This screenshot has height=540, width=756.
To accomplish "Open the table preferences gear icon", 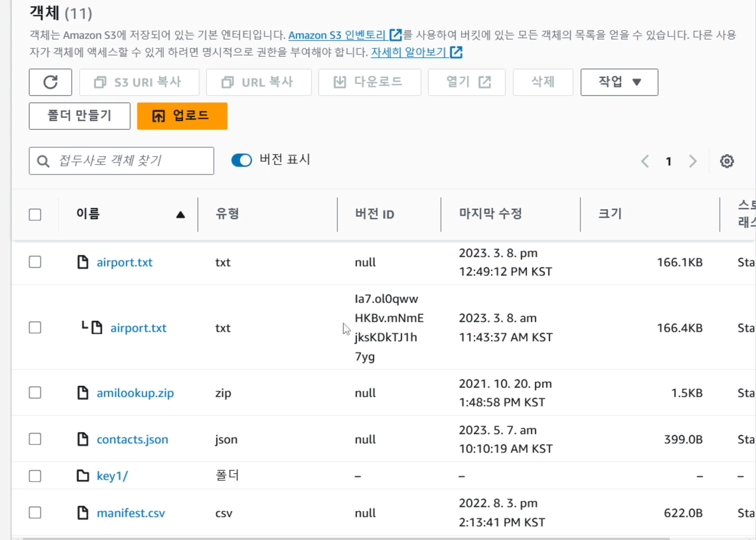I will [727, 161].
